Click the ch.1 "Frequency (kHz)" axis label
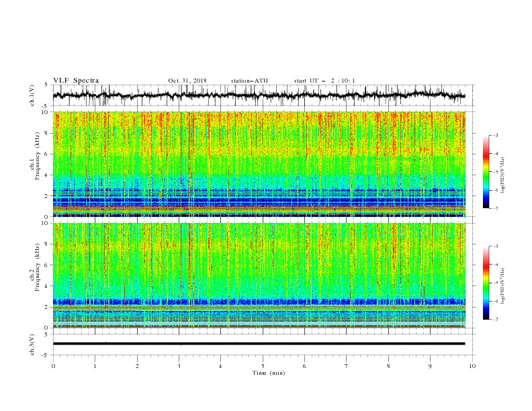532x411 pixels. 38,156
